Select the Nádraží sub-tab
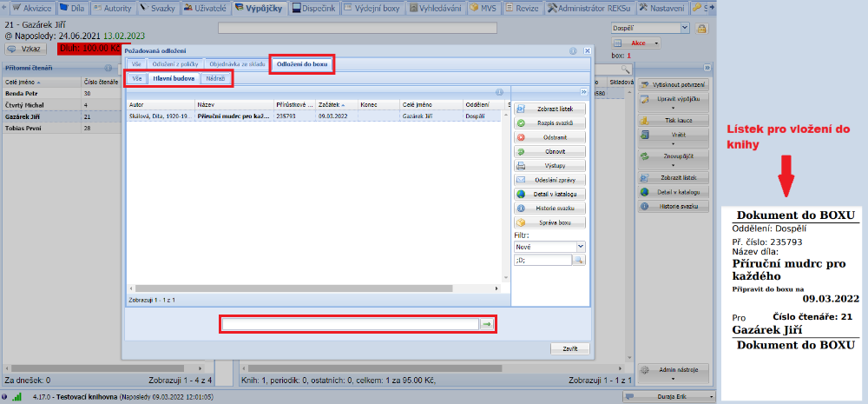Screen dimensions: 868x404 click(215, 79)
